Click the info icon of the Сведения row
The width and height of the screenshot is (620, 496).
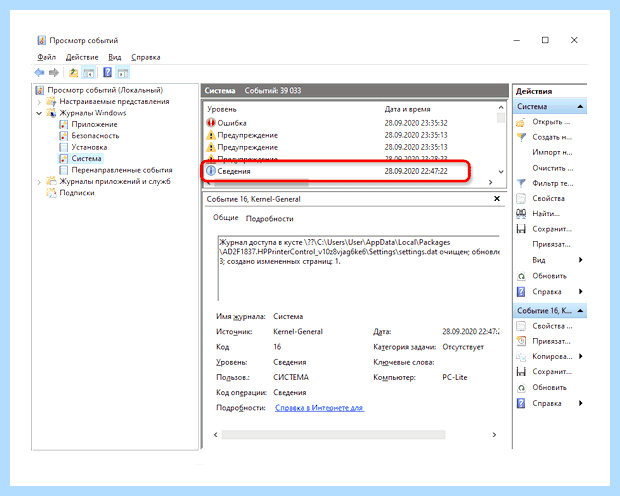click(211, 171)
